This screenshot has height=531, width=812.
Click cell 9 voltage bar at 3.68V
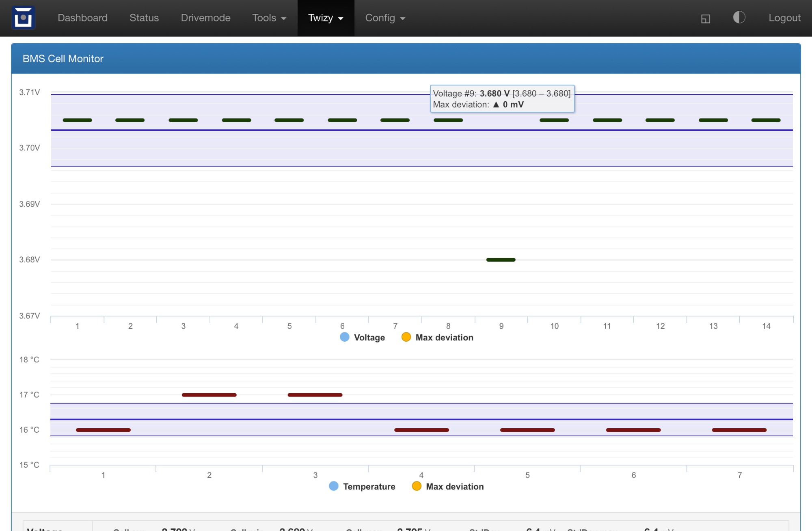pos(501,260)
